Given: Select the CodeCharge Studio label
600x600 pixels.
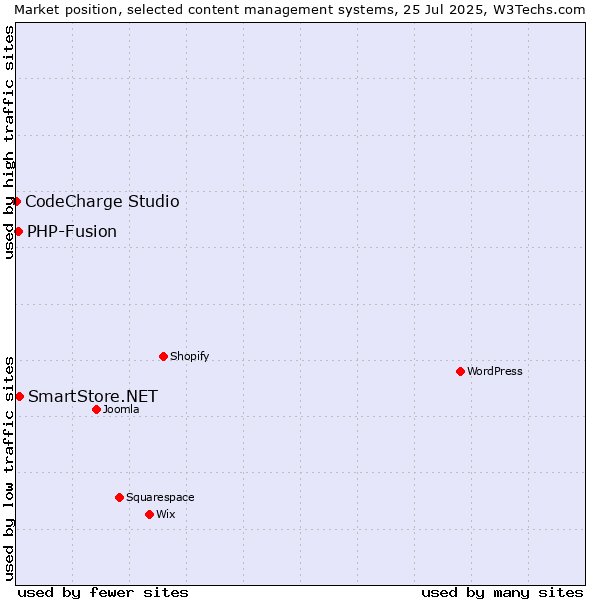Looking at the screenshot, I should pos(102,201).
